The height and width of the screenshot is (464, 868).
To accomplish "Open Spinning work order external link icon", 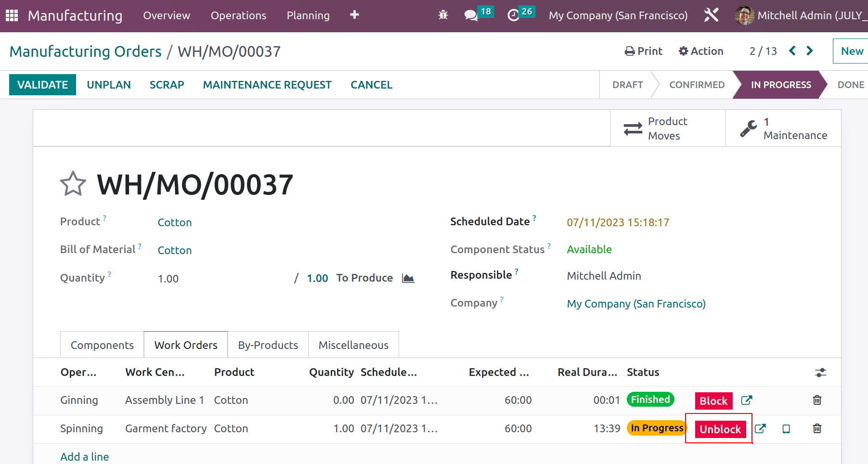I will [760, 428].
